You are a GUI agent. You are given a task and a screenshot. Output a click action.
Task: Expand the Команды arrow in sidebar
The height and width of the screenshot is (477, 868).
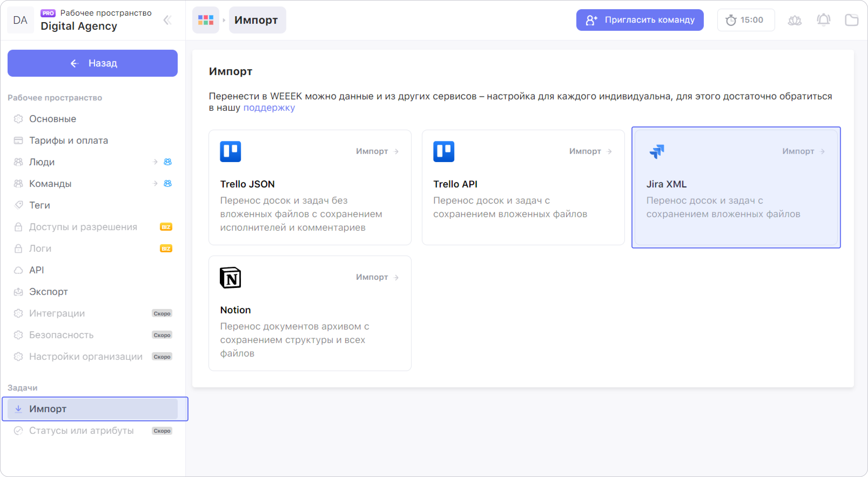(x=155, y=184)
